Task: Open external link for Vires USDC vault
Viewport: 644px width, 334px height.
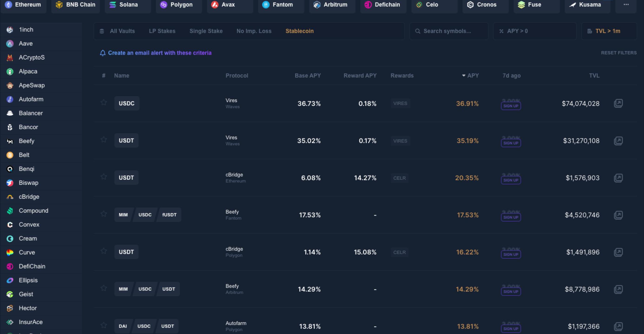Action: [618, 103]
